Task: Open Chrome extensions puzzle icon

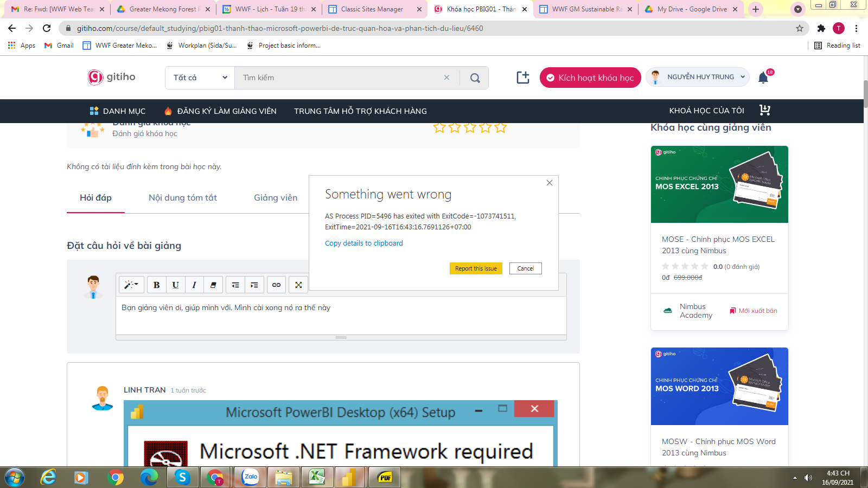Action: coord(821,28)
